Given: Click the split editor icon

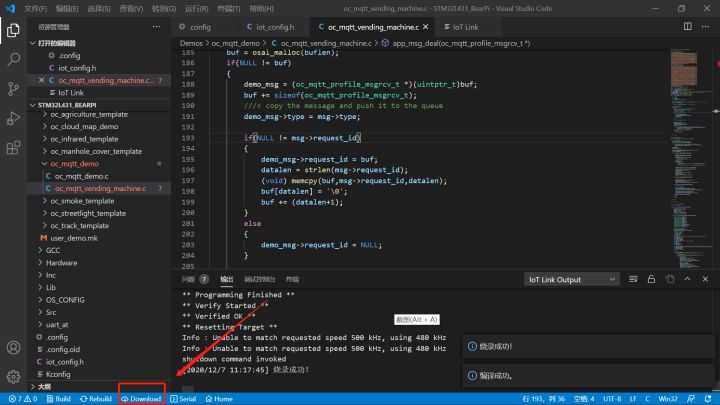Looking at the screenshot, I should 687,27.
